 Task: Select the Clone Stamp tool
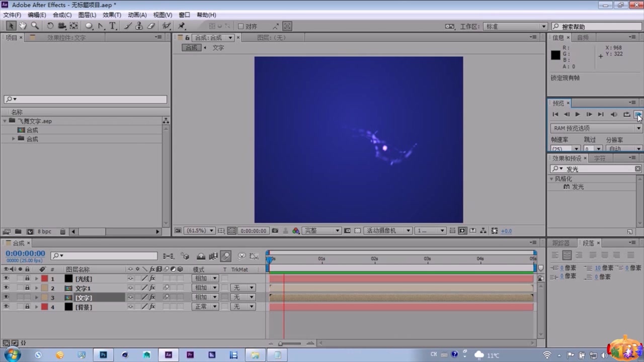click(139, 26)
